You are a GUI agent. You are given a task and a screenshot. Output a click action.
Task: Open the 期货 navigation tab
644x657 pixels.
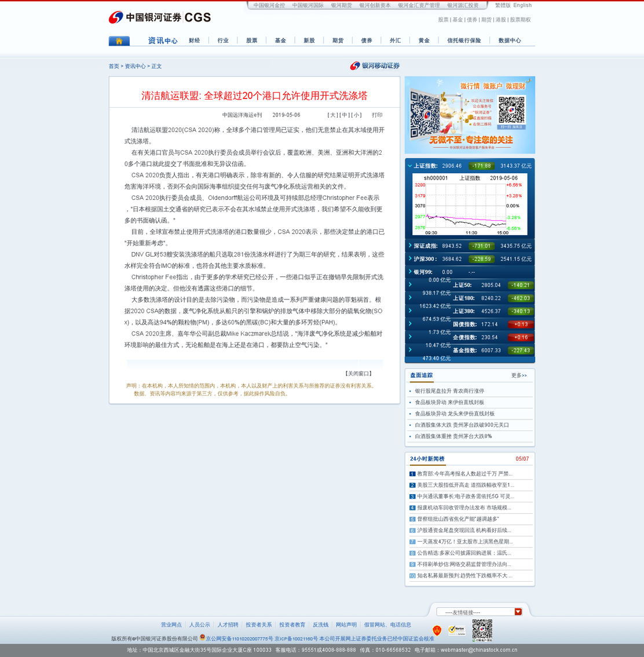(x=338, y=41)
